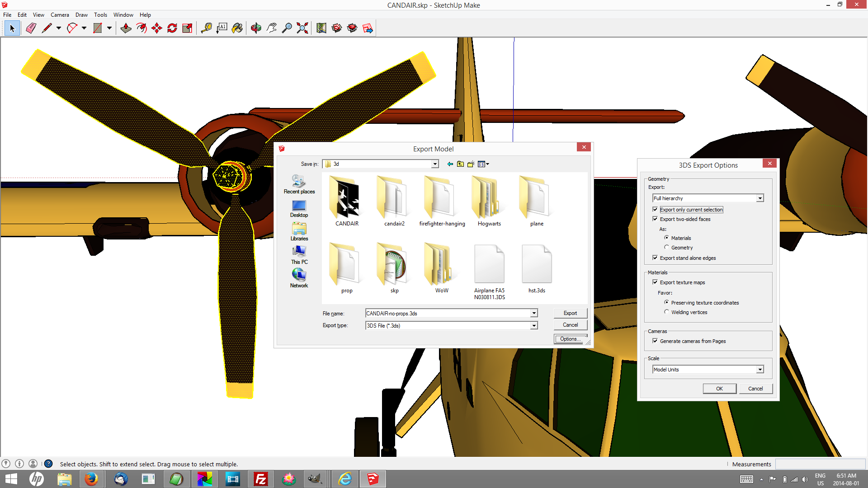Open status bar help question icon
The image size is (868, 488).
[x=48, y=464]
